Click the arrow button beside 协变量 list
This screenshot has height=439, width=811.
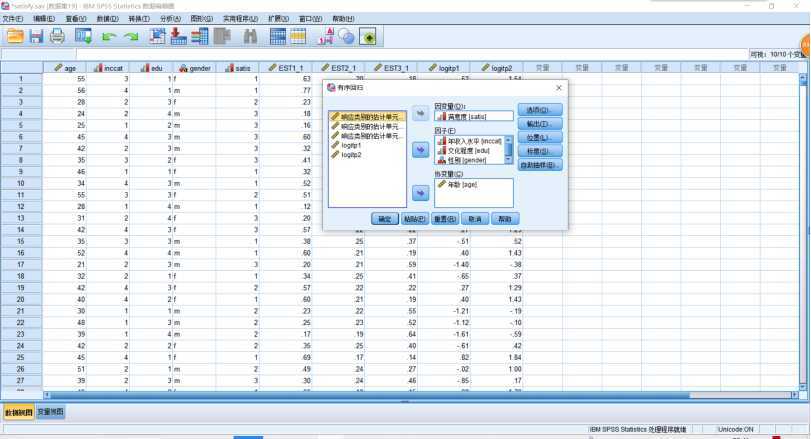(x=420, y=193)
